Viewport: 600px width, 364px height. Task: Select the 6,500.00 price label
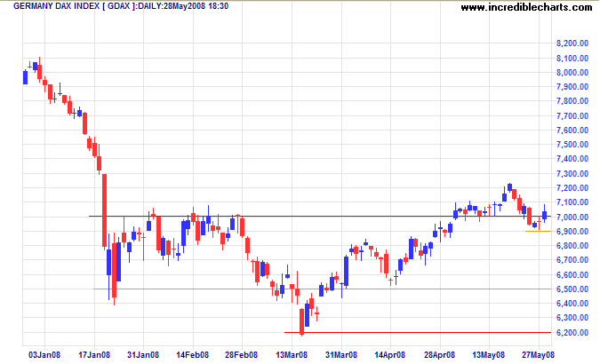[572, 289]
